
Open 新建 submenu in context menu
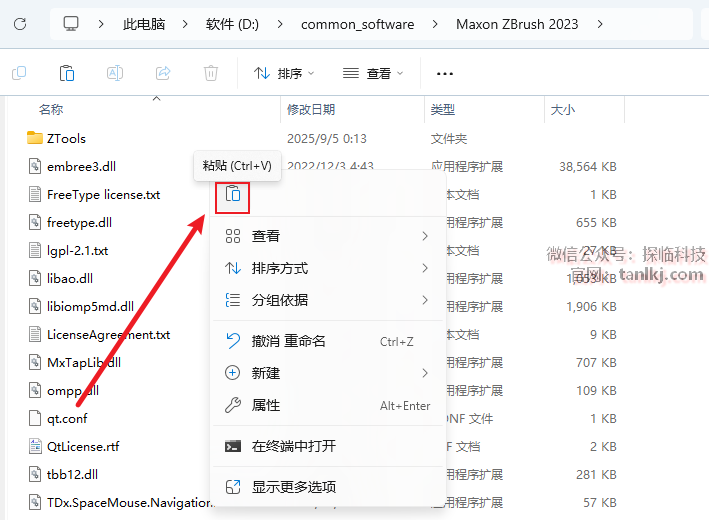point(327,373)
